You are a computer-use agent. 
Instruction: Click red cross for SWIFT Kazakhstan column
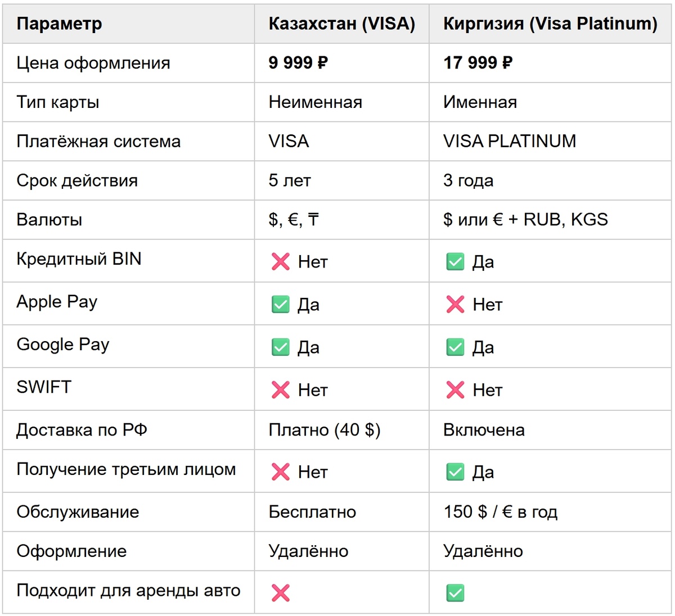pos(280,389)
